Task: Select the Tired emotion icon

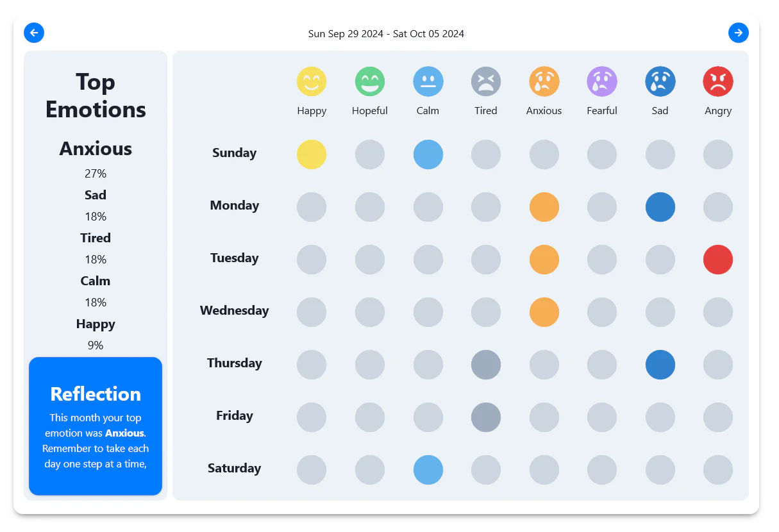Action: (x=486, y=81)
